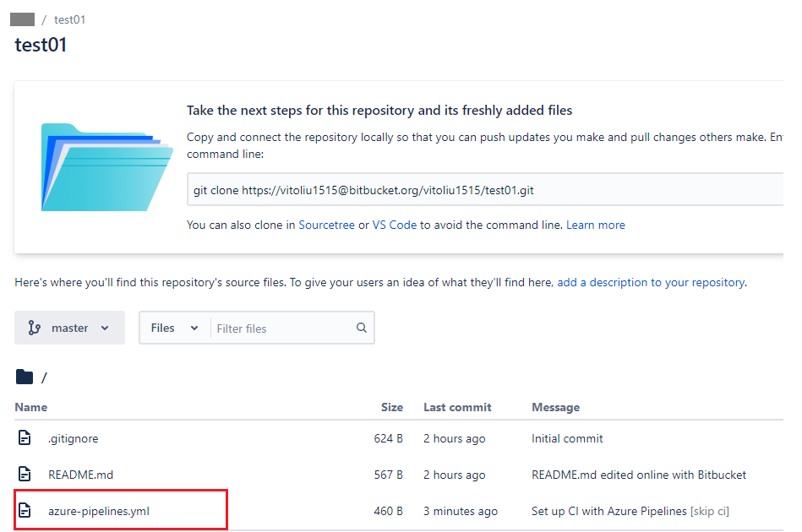Click the branch icon beside master
802x532 pixels.
click(35, 328)
